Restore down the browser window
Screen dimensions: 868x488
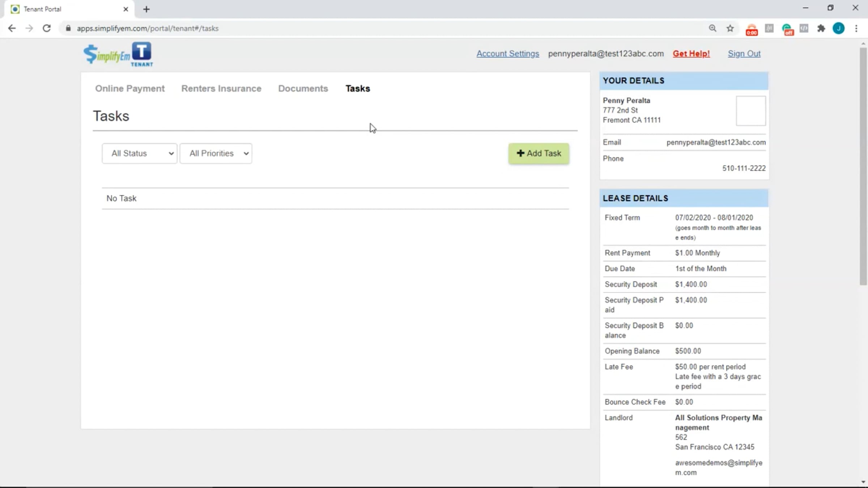830,8
